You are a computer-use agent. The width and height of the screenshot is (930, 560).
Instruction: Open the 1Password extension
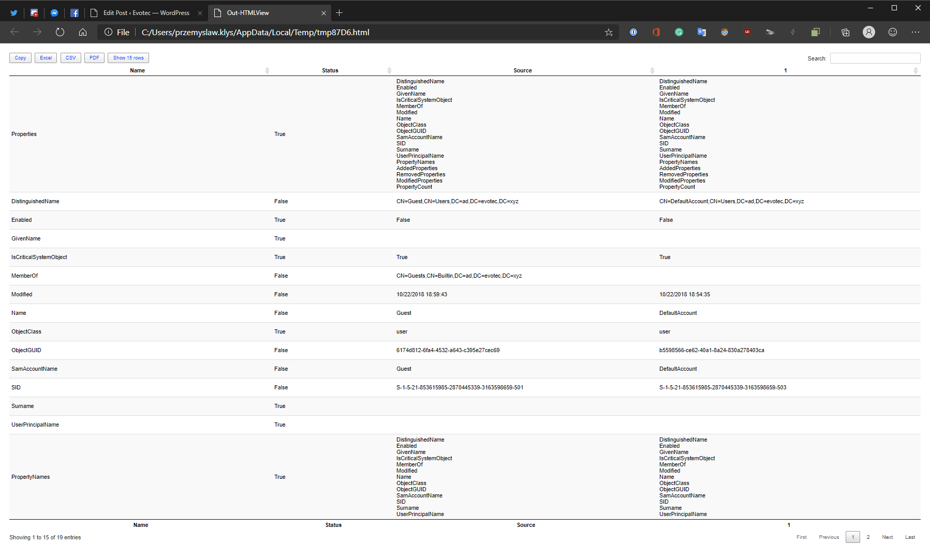pos(633,32)
